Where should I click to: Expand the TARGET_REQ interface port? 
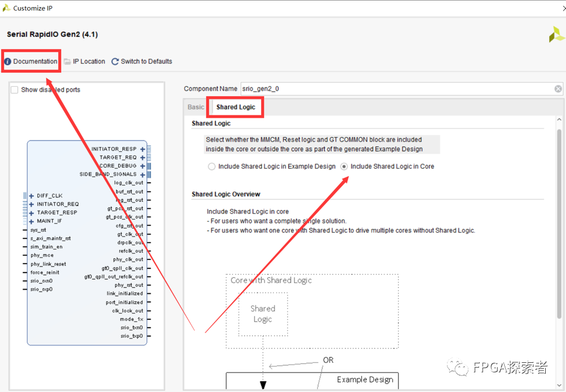click(143, 158)
